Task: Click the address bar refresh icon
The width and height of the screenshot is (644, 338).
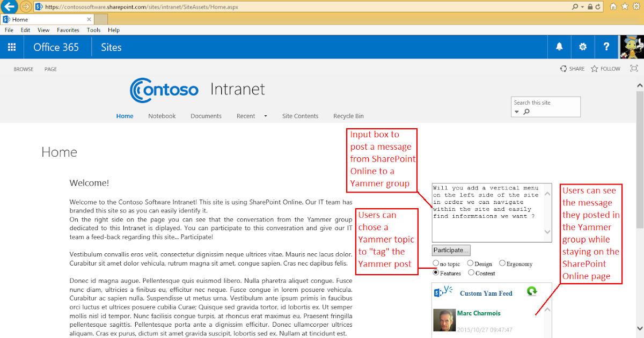Action: pos(599,7)
